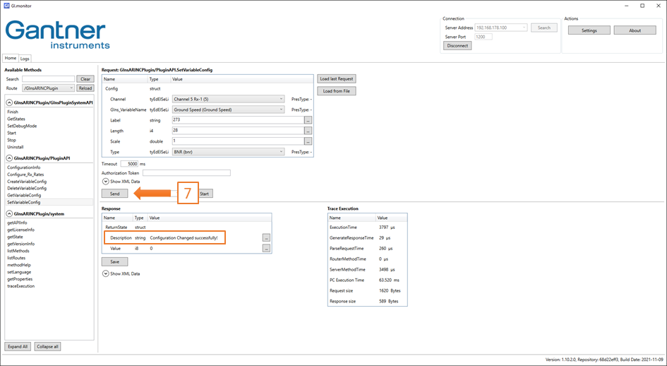Open the Channel dropdown
Viewport: 667px width, 366px height.
pyautogui.click(x=228, y=99)
